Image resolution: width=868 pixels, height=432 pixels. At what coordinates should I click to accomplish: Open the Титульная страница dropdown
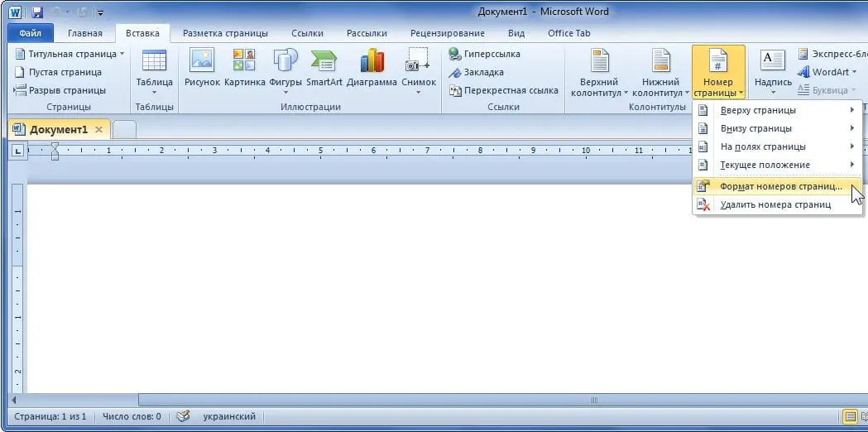click(x=70, y=54)
